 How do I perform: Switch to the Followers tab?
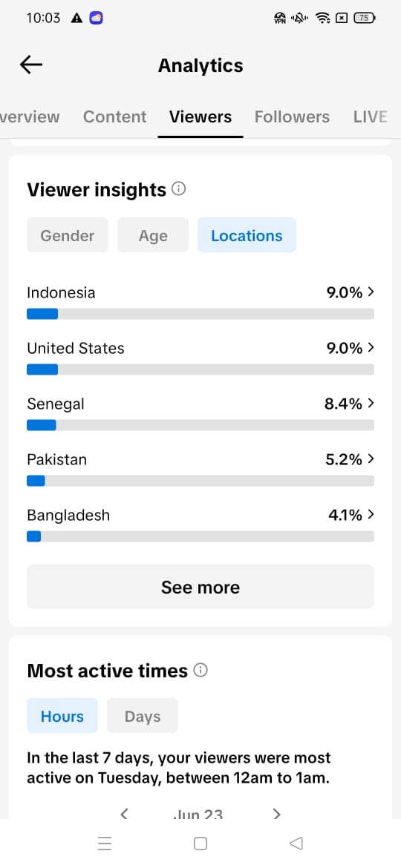292,116
